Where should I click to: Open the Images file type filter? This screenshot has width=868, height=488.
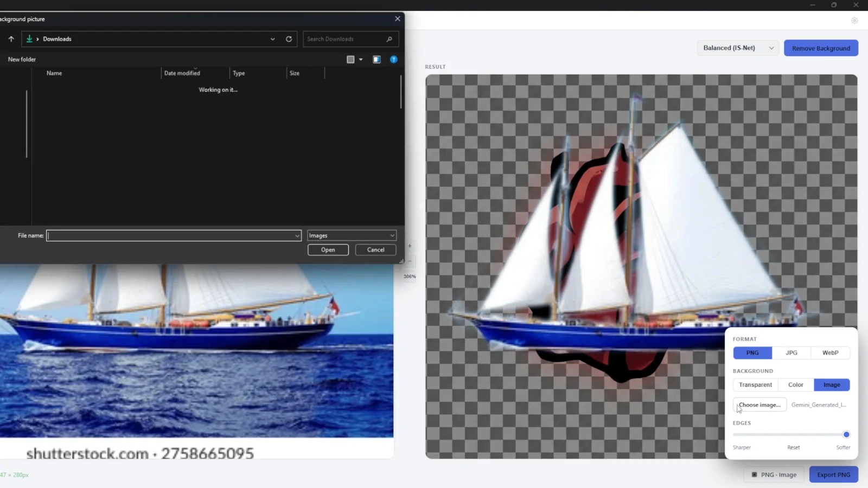click(352, 236)
